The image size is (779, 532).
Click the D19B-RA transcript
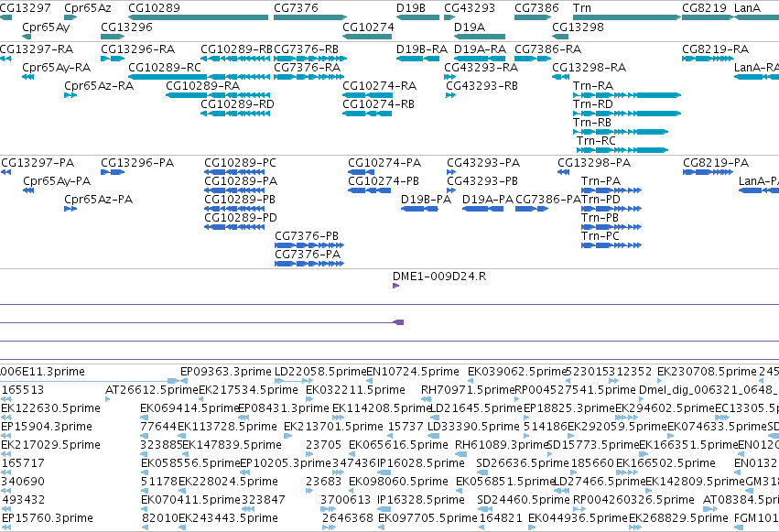point(417,59)
